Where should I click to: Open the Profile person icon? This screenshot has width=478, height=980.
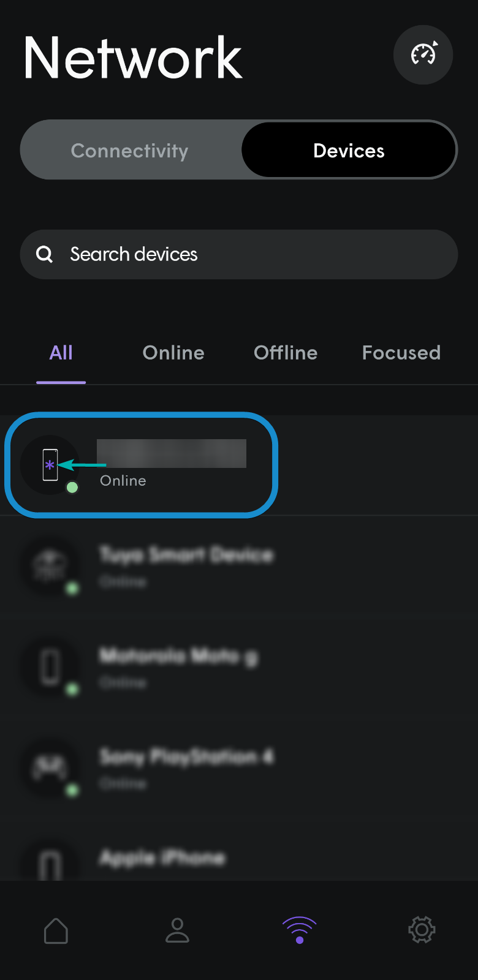[178, 930]
